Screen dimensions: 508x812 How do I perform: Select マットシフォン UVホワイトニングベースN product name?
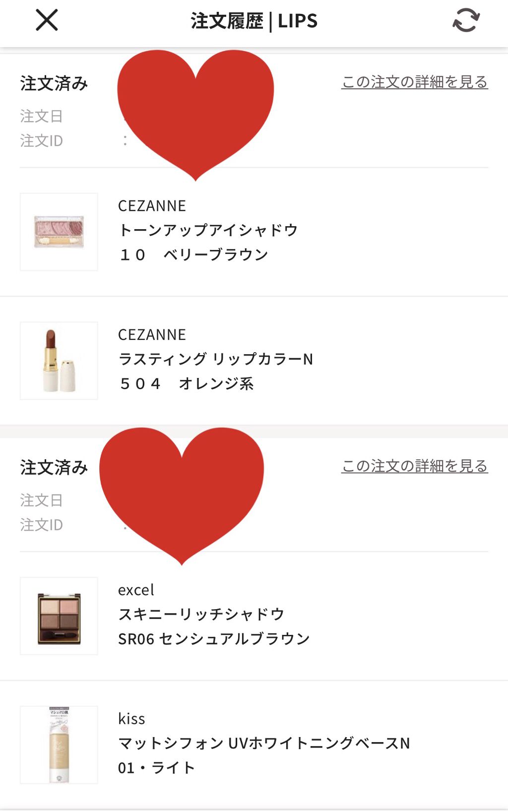[x=264, y=743]
